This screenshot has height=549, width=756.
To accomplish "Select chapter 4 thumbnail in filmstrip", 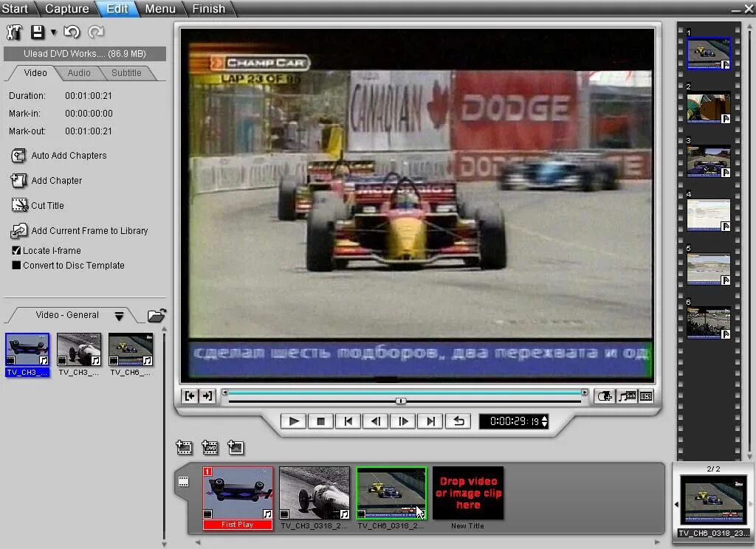I will pos(708,215).
